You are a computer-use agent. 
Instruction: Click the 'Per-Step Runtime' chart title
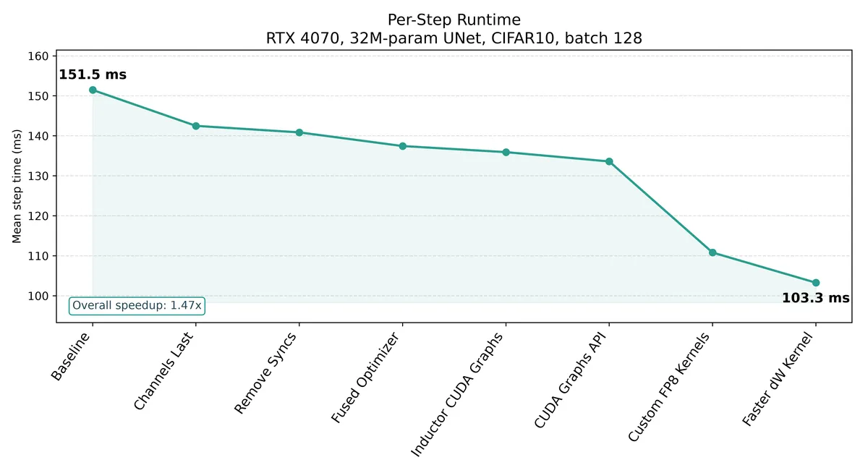[454, 20]
